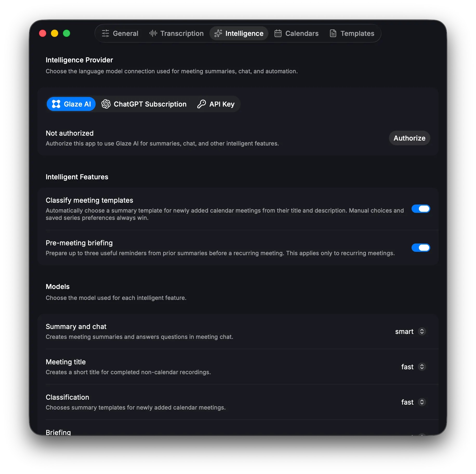Click the Authorize button

coord(409,138)
